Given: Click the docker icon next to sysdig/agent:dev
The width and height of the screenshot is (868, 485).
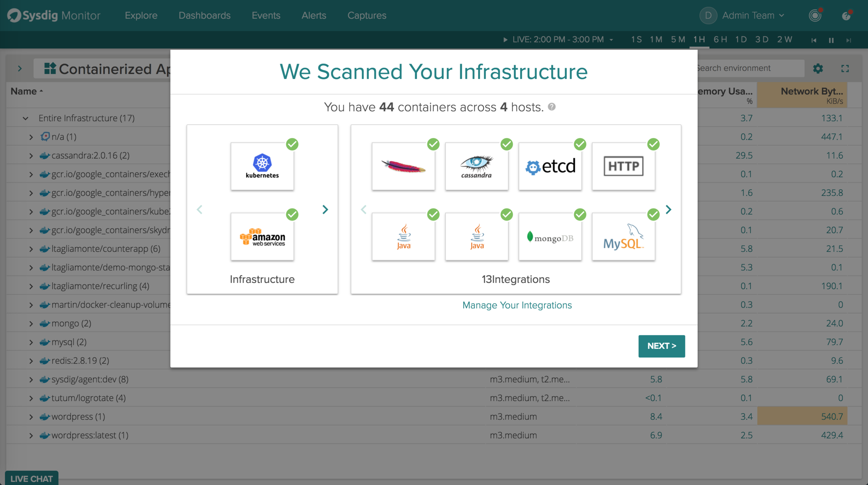Looking at the screenshot, I should [x=45, y=379].
